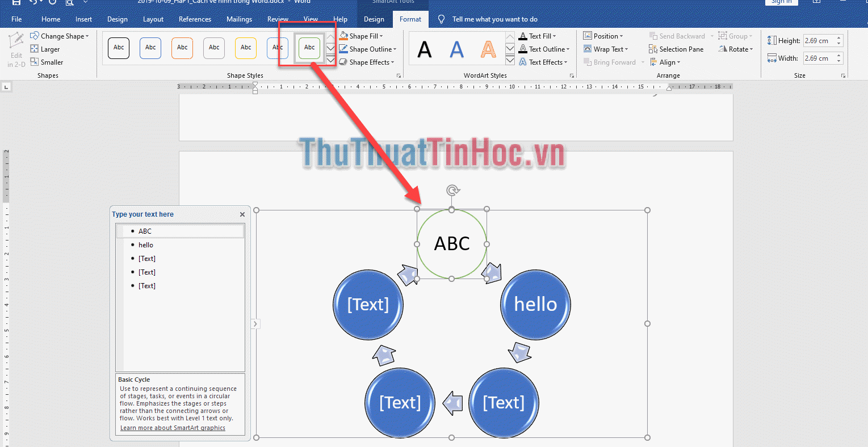
Task: Select the ABC circle in SmartArt
Action: [x=452, y=244]
